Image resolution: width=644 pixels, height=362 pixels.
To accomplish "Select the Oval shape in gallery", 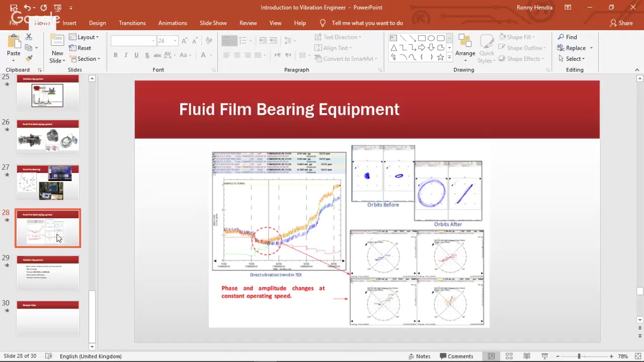I will click(x=431, y=38).
